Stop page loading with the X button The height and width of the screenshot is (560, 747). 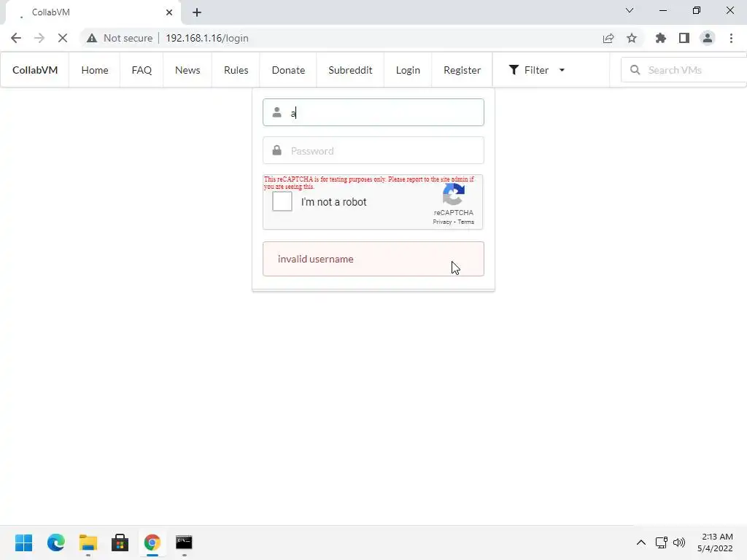[x=63, y=38]
